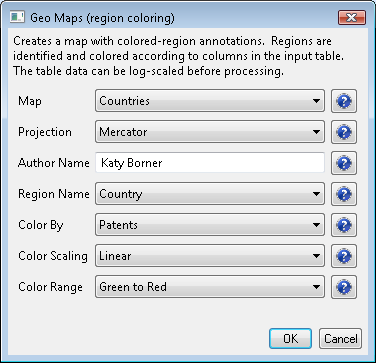376x363 pixels.
Task: Confirm the settings with the OK button
Action: pyautogui.click(x=290, y=339)
